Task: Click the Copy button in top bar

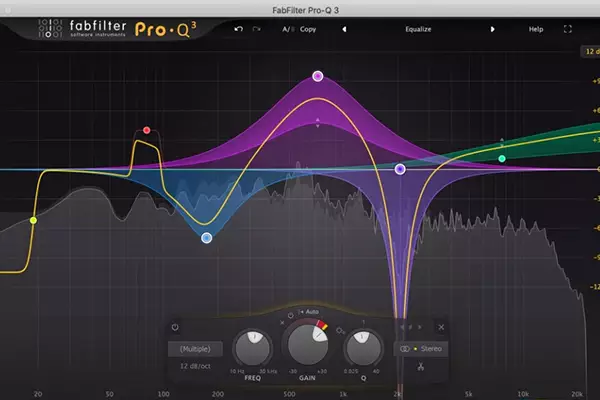Action: click(308, 29)
